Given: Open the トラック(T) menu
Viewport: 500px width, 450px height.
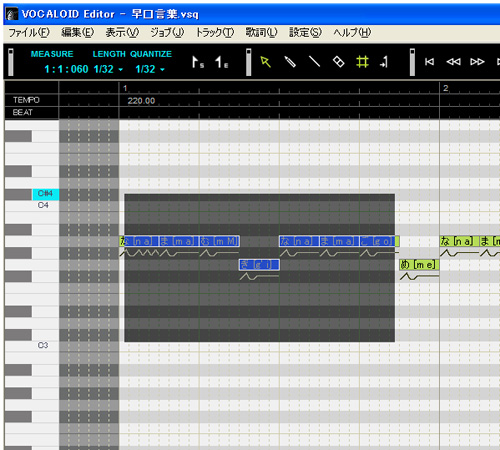Looking at the screenshot, I should pos(215,33).
